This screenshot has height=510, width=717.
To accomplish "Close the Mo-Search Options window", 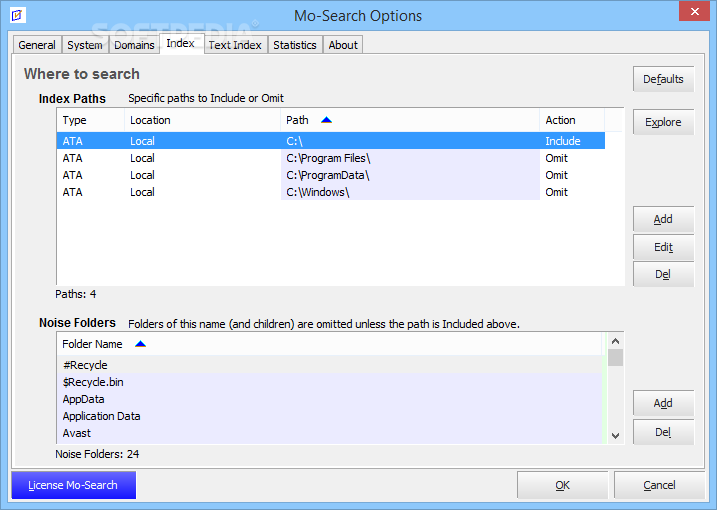I will click(x=694, y=11).
